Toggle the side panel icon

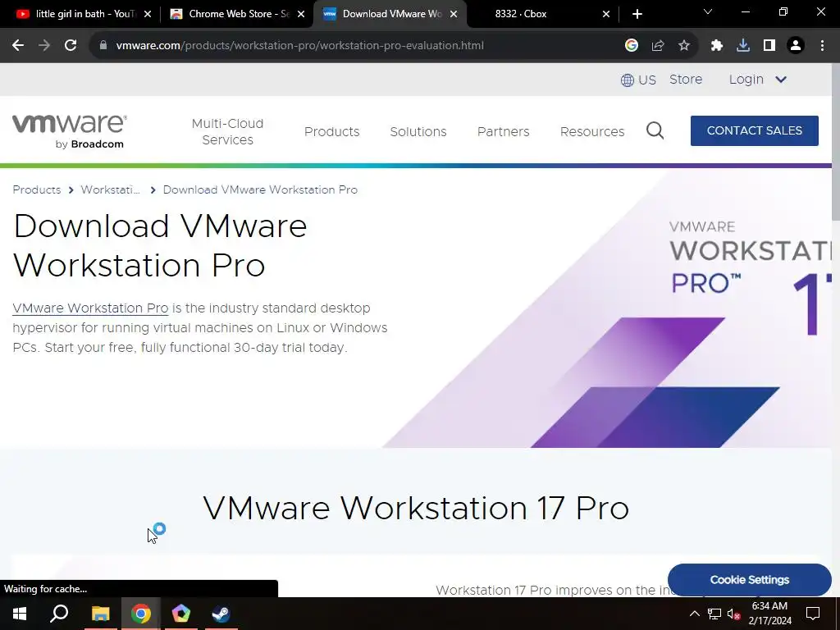point(769,46)
